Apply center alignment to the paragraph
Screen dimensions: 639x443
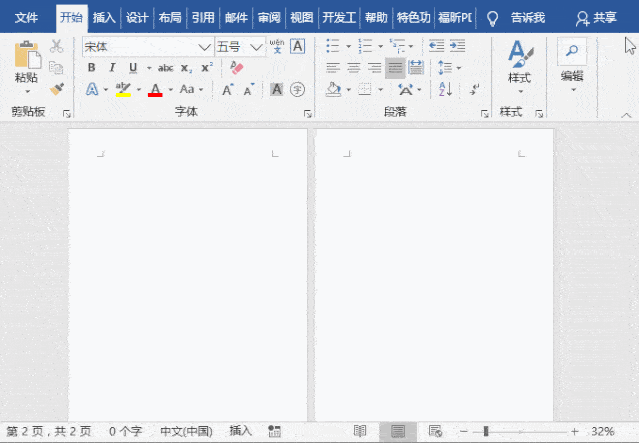point(353,68)
